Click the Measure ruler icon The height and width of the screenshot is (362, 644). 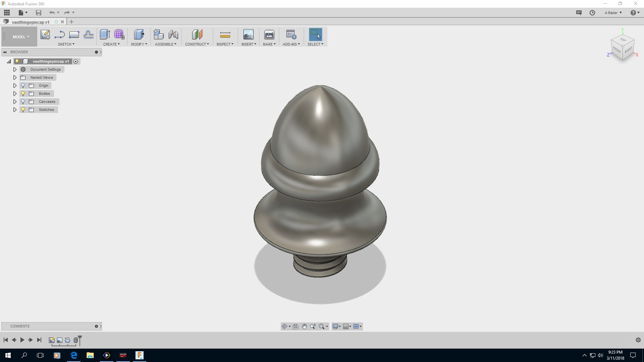225,35
